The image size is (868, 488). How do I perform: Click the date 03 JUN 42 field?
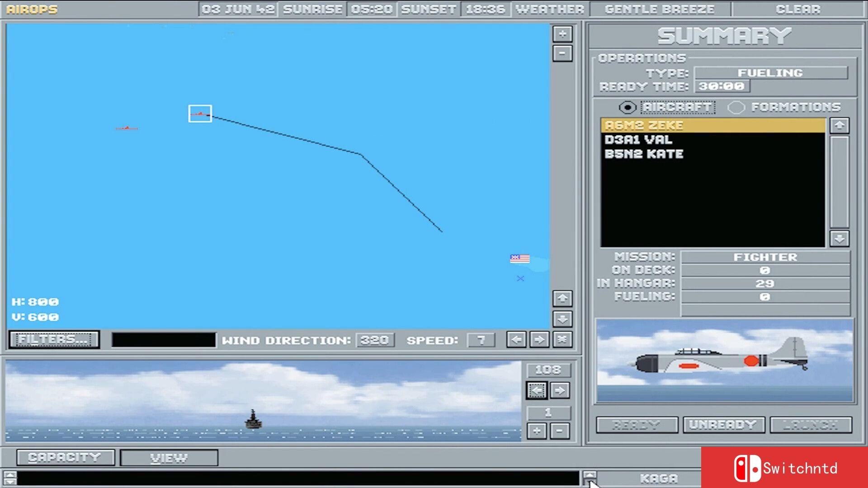pyautogui.click(x=238, y=9)
